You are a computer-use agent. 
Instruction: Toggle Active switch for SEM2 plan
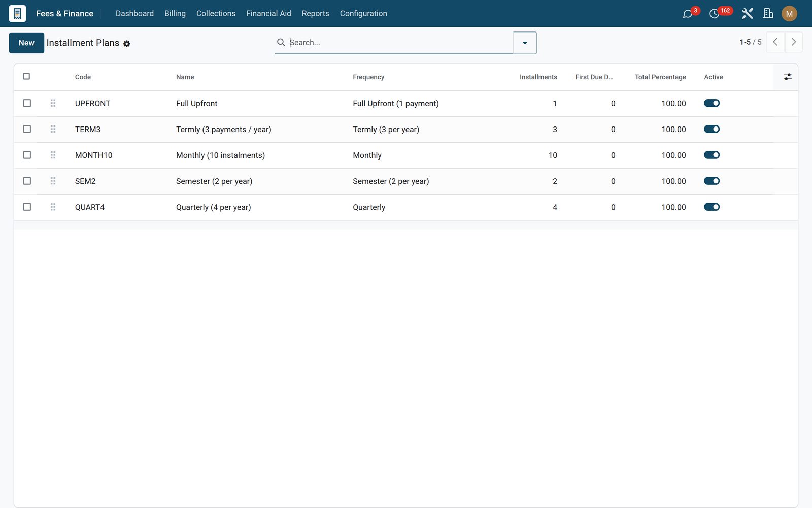pos(712,181)
